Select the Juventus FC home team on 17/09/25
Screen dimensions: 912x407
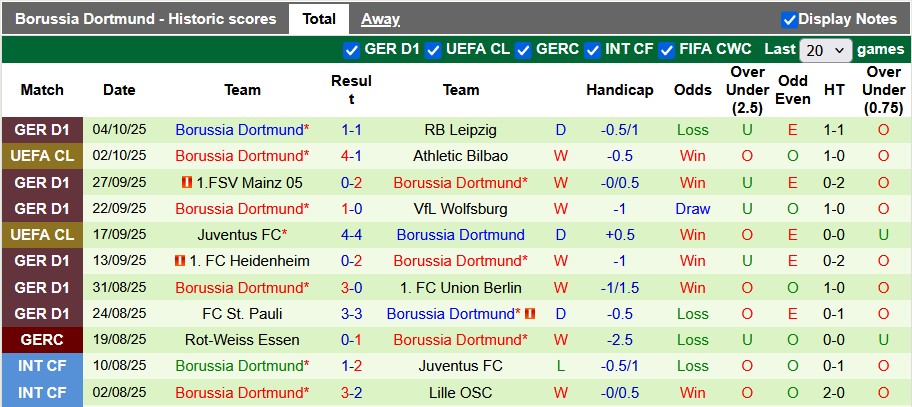(x=240, y=235)
